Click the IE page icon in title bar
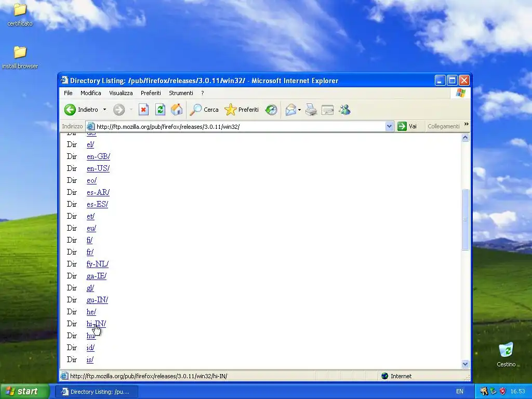Screen dimensions: 532x399 pyautogui.click(x=64, y=81)
